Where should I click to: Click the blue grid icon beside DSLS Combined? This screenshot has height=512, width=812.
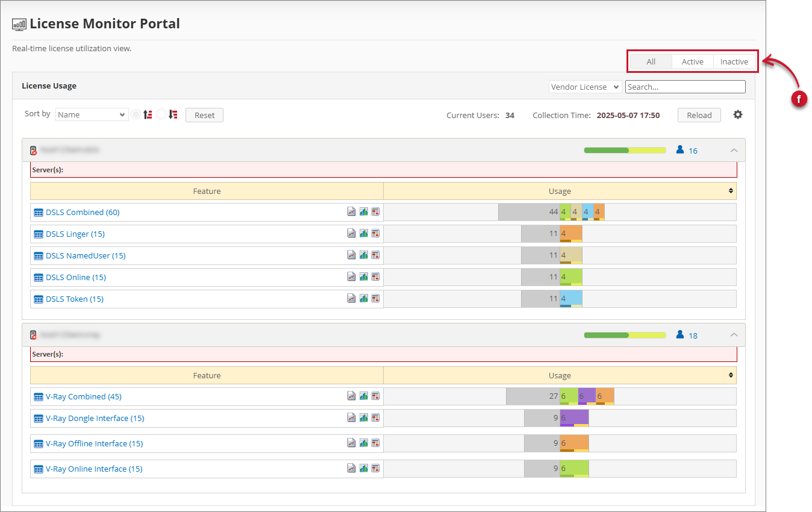click(x=39, y=213)
